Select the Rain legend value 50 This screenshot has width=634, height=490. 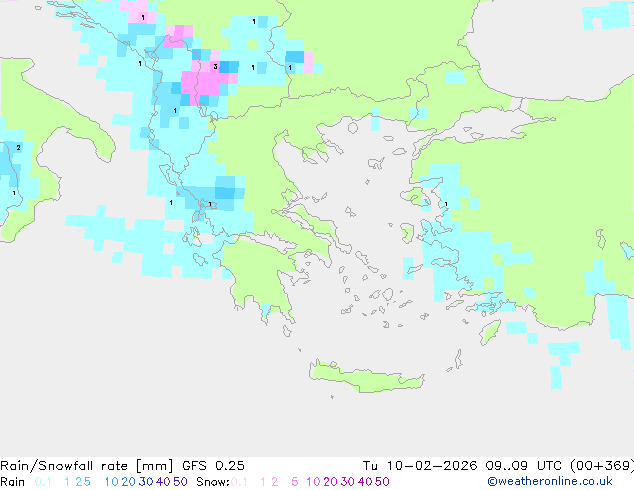tap(180, 482)
